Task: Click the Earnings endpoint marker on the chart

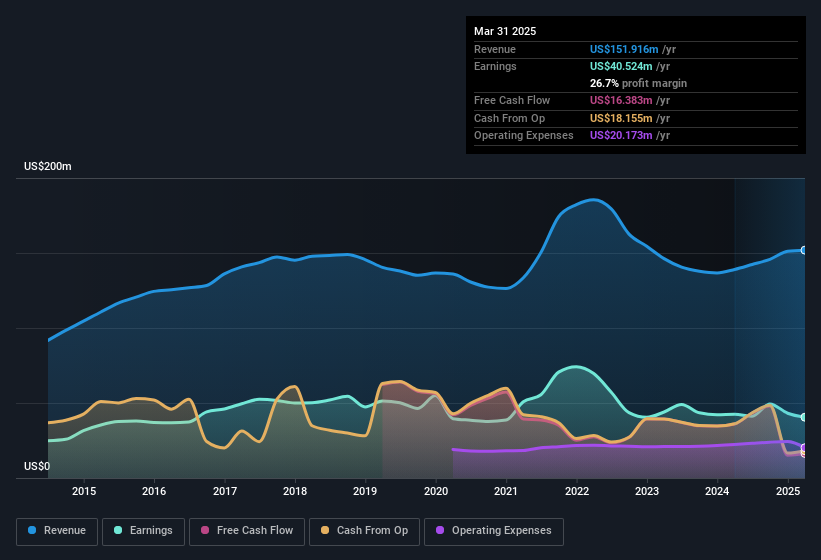Action: (804, 417)
